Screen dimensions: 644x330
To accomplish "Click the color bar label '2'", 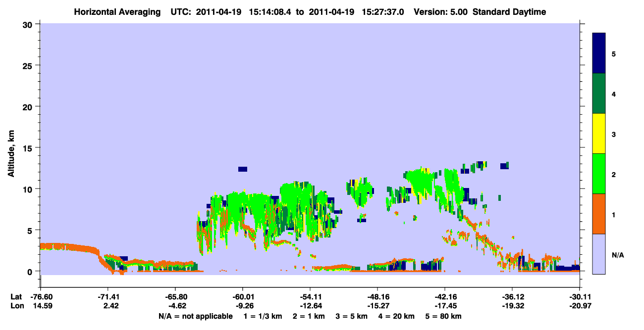I will click(x=614, y=175).
